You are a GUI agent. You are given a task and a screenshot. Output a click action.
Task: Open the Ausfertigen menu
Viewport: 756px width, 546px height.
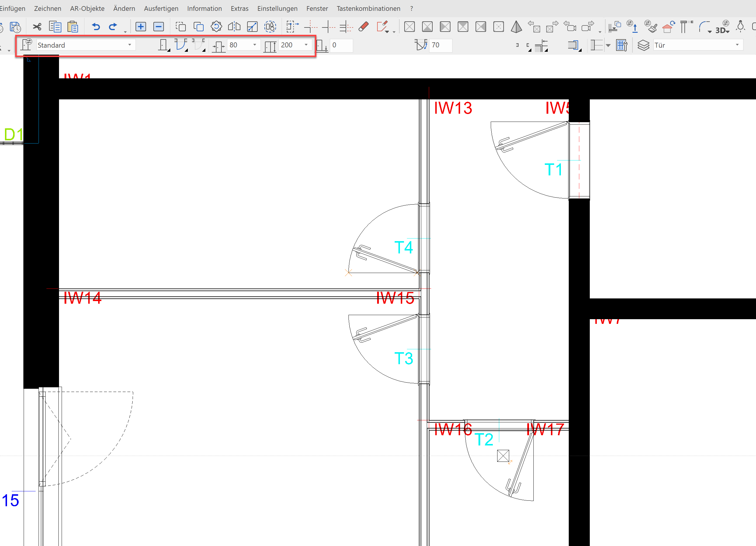161,8
